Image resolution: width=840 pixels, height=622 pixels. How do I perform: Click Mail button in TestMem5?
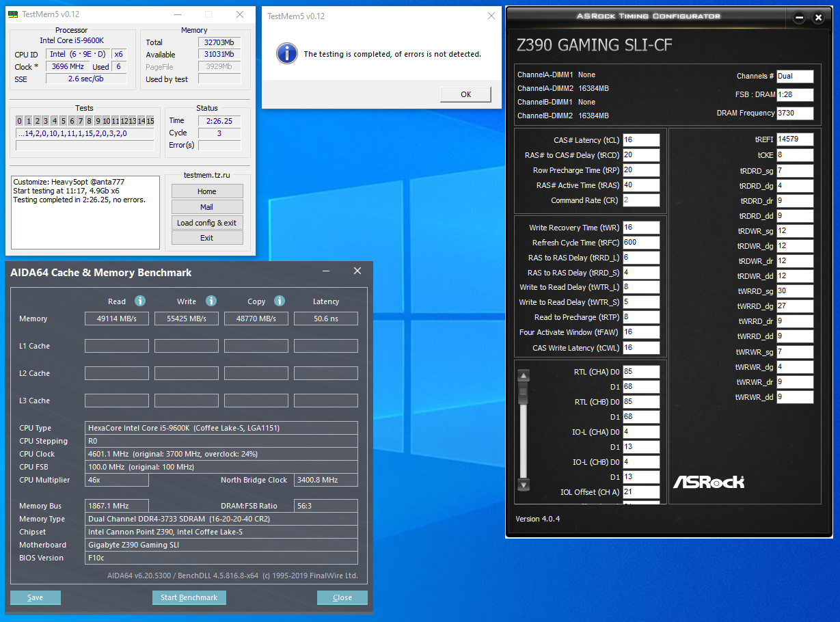pyautogui.click(x=207, y=207)
